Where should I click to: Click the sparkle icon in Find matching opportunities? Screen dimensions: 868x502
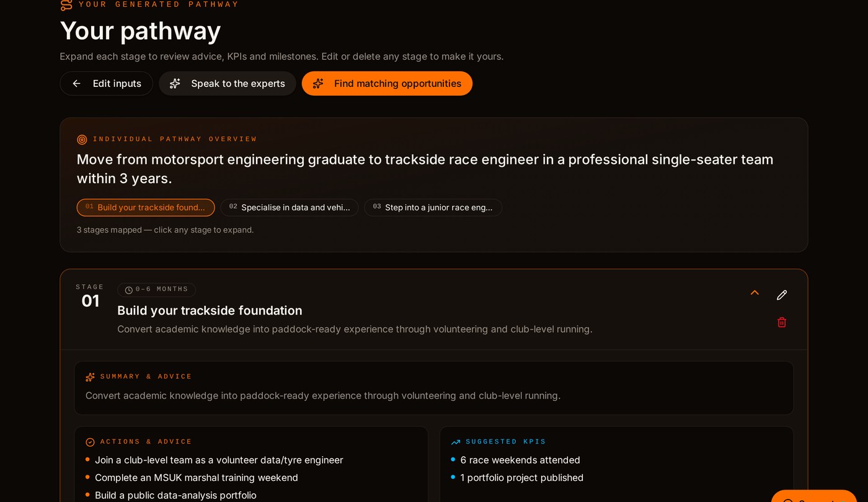click(318, 83)
